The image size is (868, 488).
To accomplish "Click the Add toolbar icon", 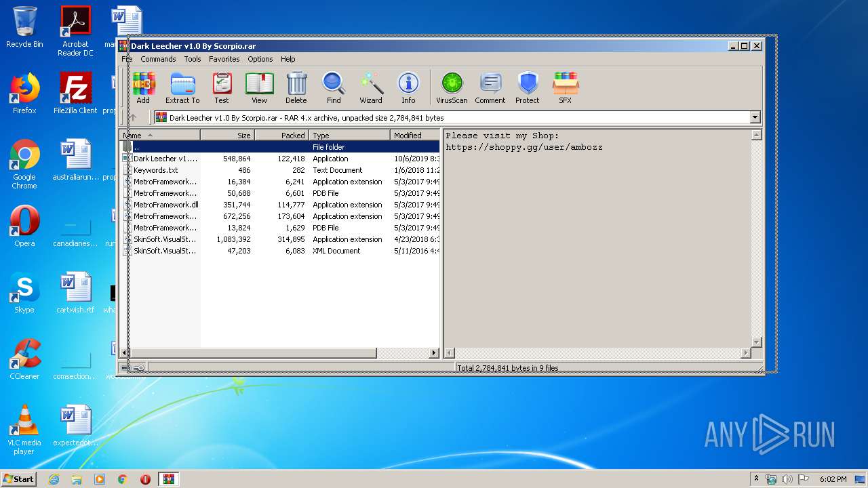I will click(x=143, y=88).
